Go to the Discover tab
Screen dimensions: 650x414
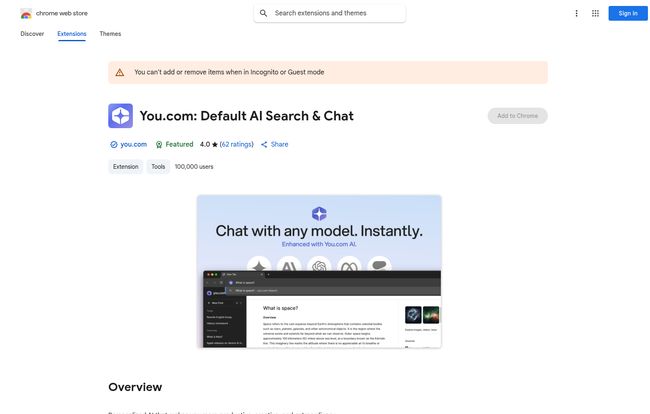32,34
